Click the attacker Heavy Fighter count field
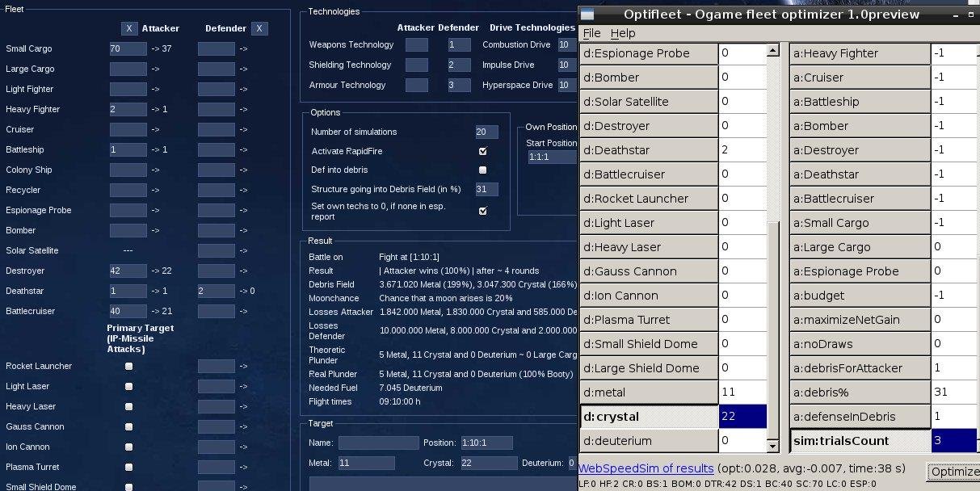This screenshot has height=491, width=980. point(128,109)
